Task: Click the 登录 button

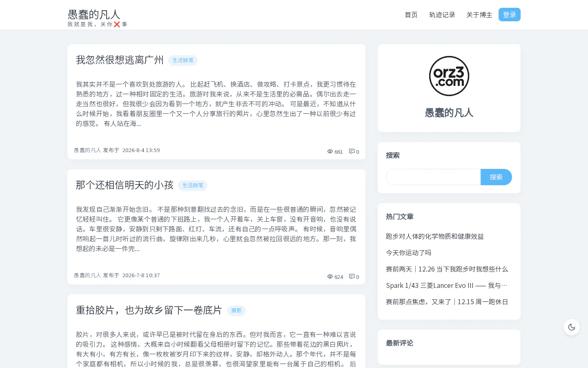Action: [510, 15]
